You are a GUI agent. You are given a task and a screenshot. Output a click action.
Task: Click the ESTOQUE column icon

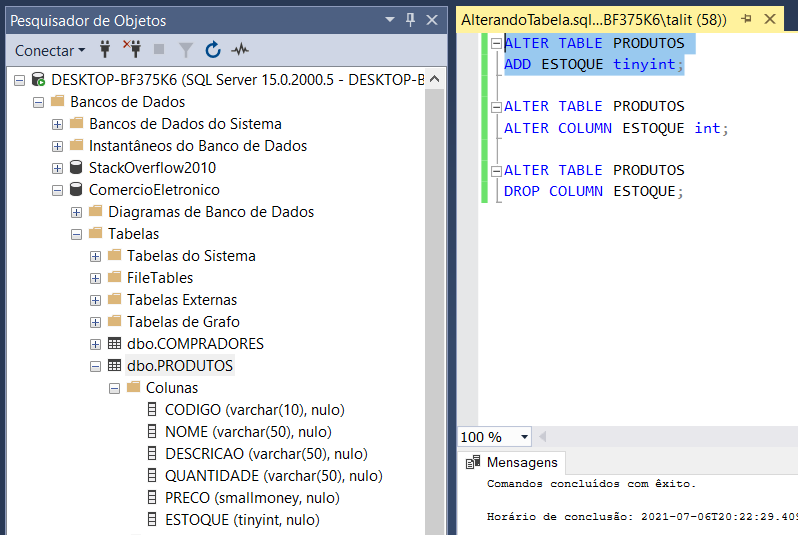pos(152,519)
